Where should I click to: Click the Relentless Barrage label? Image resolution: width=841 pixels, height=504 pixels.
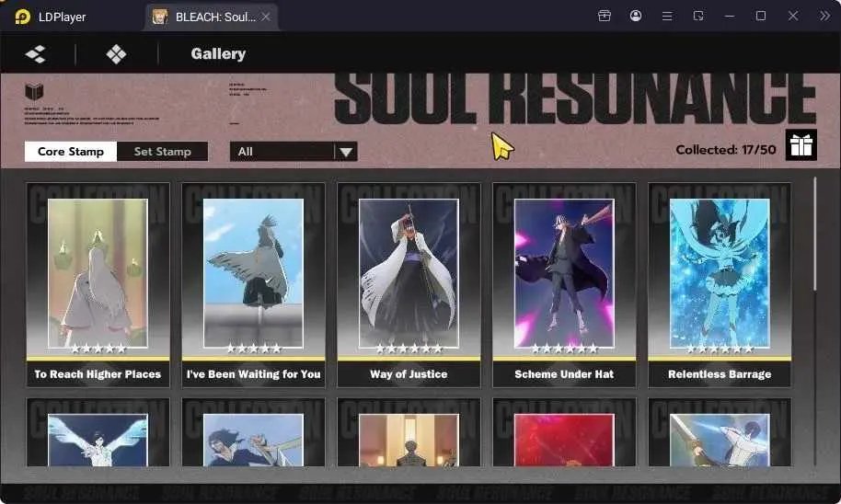click(720, 374)
